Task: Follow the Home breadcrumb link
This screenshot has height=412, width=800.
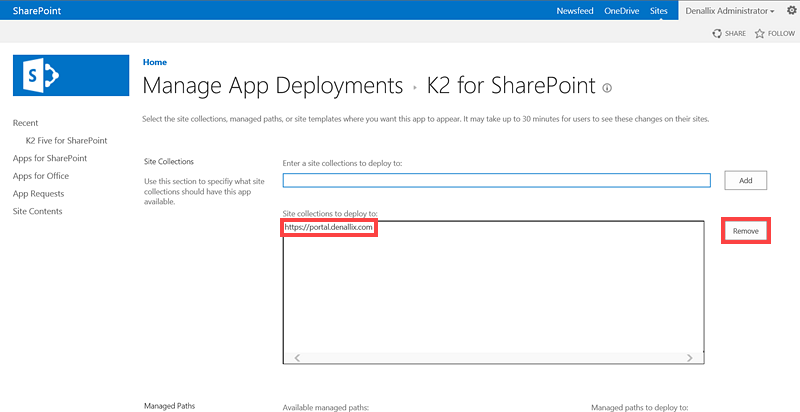Action: click(x=155, y=62)
